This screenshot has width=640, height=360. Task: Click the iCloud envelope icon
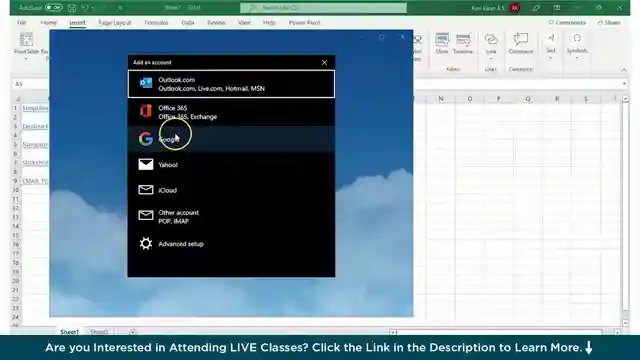coord(146,190)
